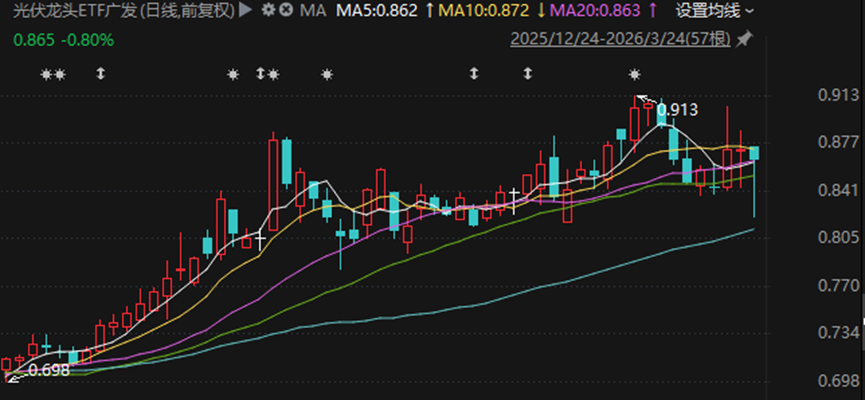Click the 0.805 price axis label
Viewport: 865px width, 400px height.
tap(838, 238)
